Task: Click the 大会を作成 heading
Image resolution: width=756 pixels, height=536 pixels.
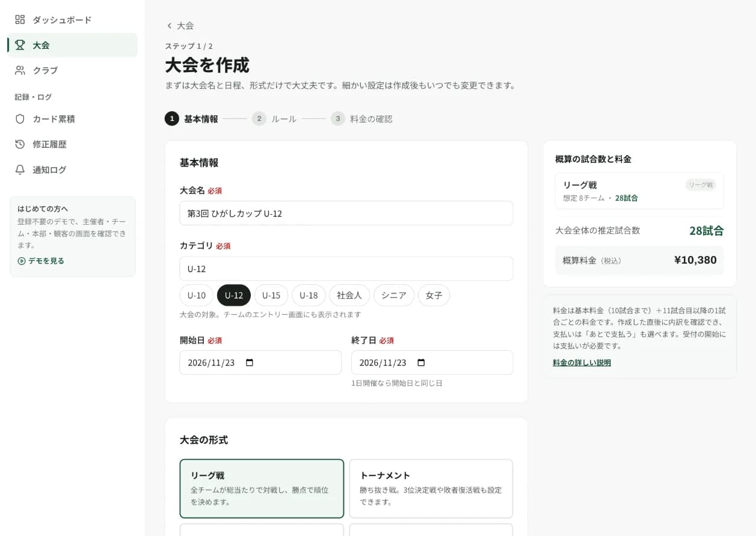Action: (x=207, y=65)
